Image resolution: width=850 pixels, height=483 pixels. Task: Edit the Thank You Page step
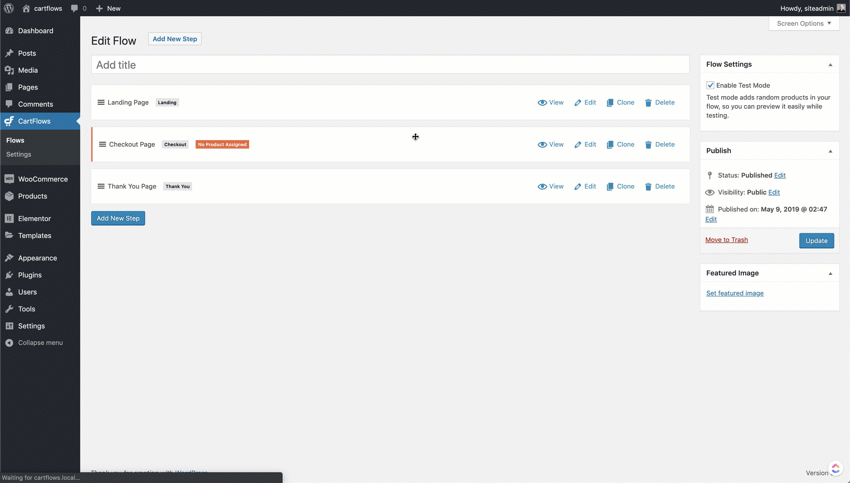tap(585, 186)
